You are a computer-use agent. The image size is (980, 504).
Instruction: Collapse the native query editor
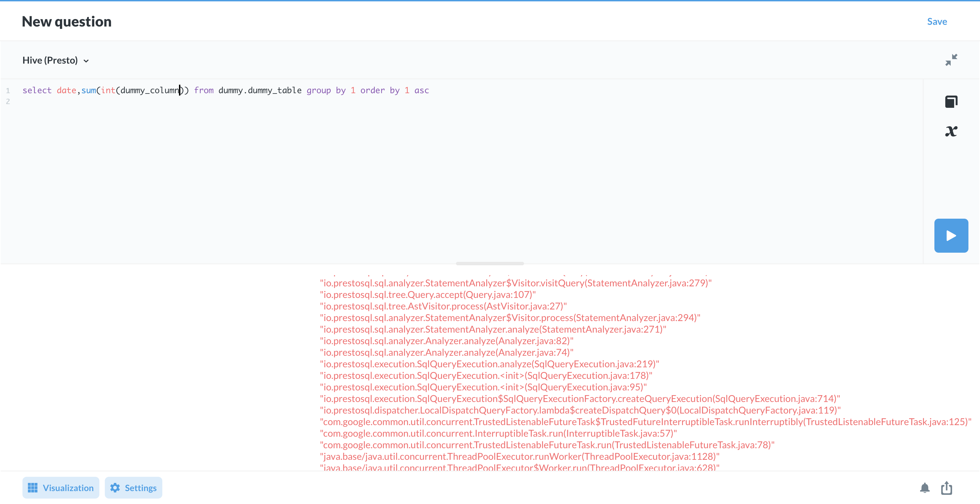point(951,60)
